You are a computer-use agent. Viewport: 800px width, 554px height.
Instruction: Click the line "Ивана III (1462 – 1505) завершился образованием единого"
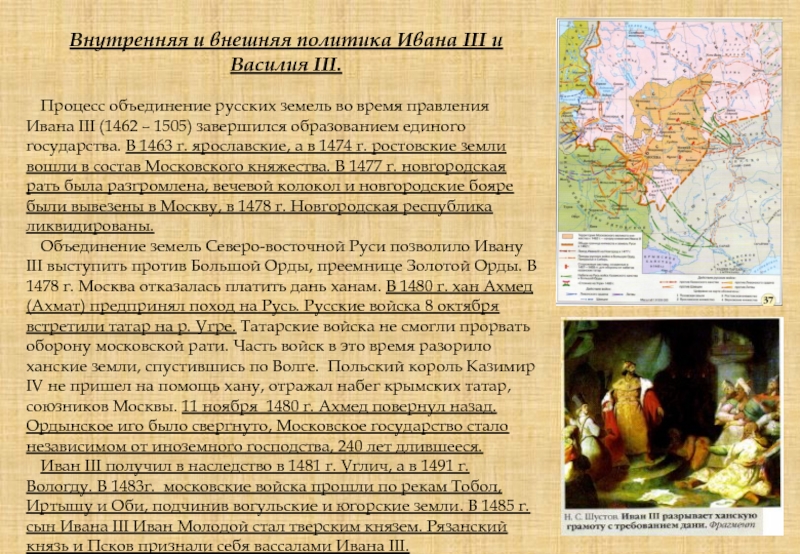click(x=246, y=126)
